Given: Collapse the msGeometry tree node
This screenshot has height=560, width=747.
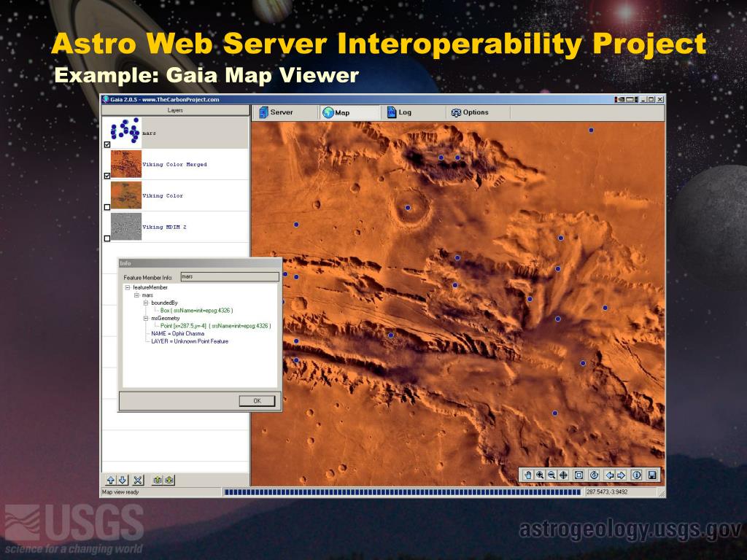Looking at the screenshot, I should click(x=146, y=318).
